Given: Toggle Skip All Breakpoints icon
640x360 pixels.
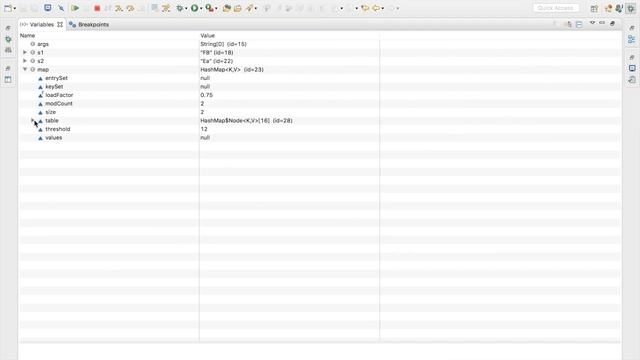Looking at the screenshot, I should (x=61, y=8).
